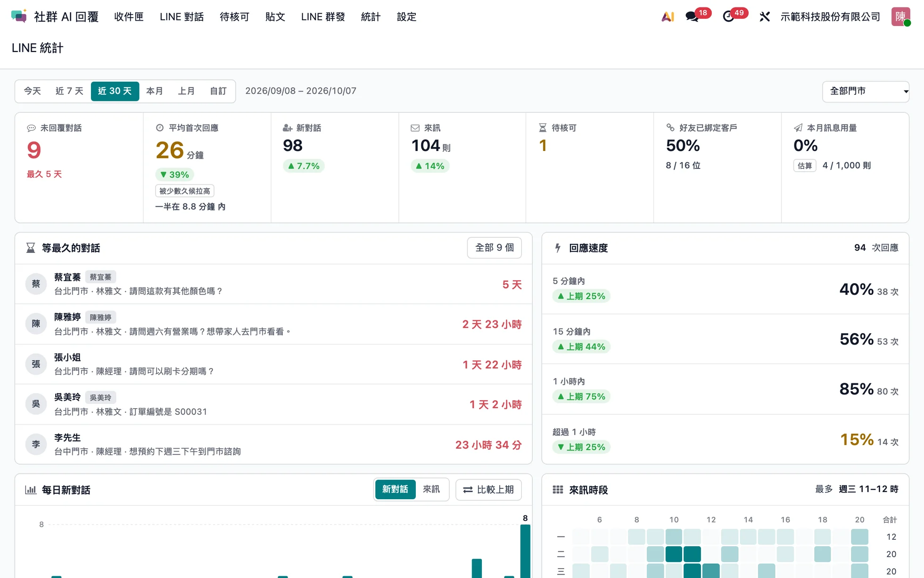Select the 近 7 天 date range
Image resolution: width=924 pixels, height=578 pixels.
point(69,91)
